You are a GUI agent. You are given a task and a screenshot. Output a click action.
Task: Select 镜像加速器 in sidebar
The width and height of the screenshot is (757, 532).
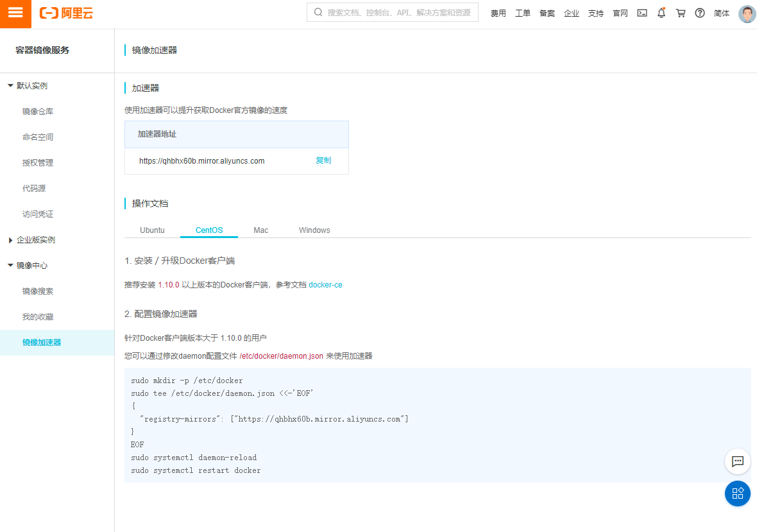coord(57,342)
